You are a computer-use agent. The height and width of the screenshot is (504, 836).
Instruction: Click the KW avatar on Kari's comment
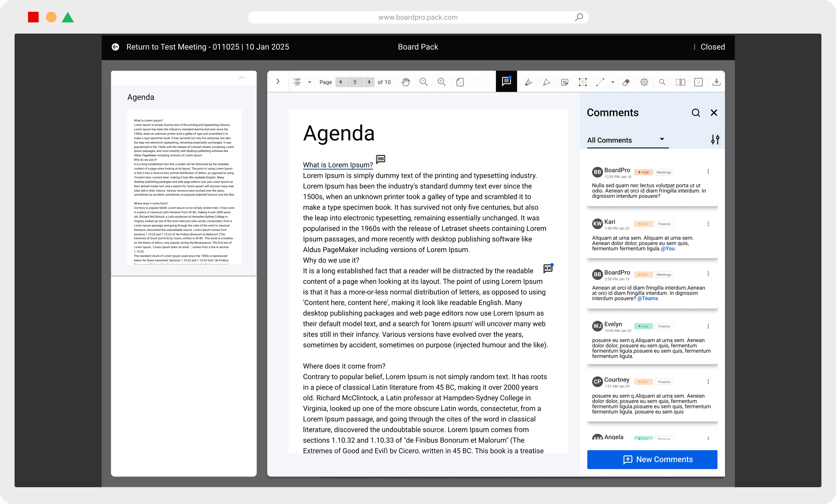[x=597, y=224]
